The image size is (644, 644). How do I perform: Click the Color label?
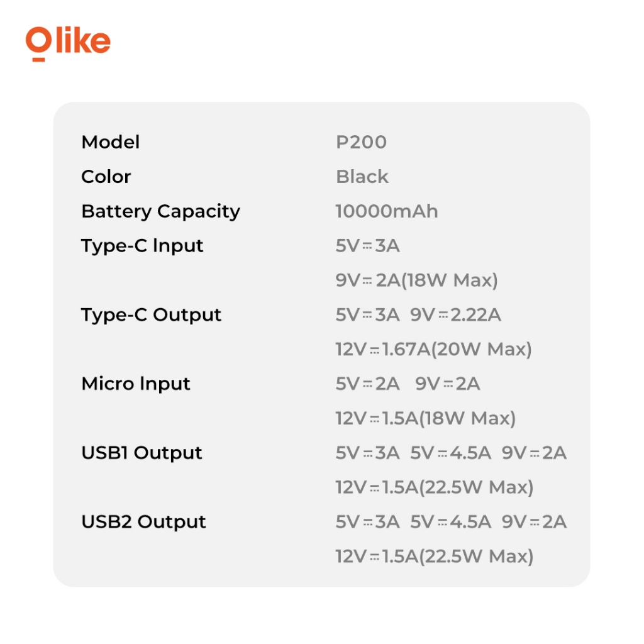(106, 177)
